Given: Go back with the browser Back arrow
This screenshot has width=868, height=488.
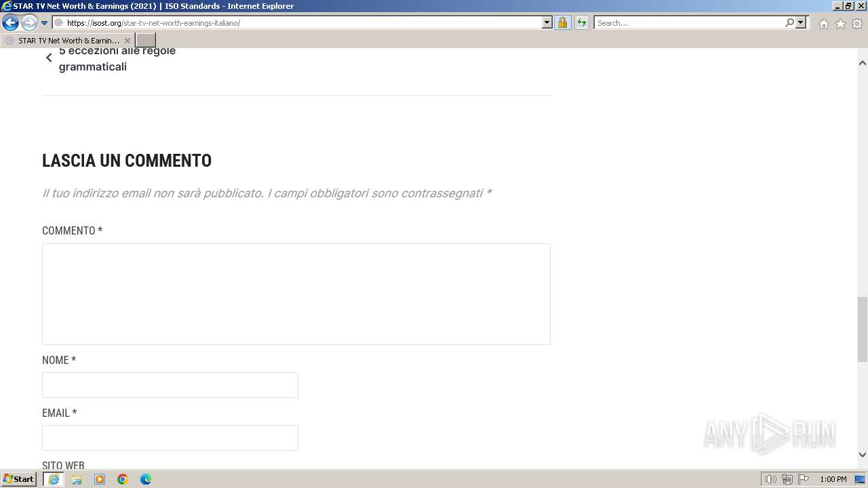Looking at the screenshot, I should [x=10, y=23].
